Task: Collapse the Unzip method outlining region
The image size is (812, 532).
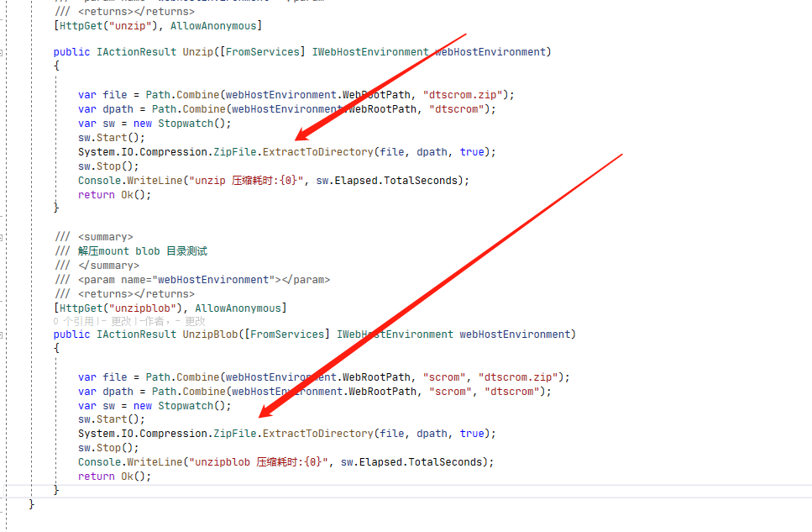Action: [x=1, y=52]
